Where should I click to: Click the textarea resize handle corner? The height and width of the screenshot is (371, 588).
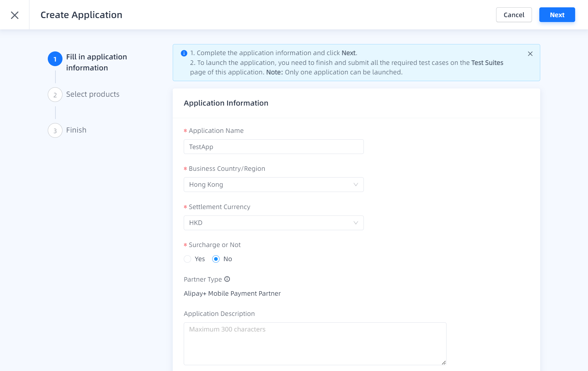444,362
